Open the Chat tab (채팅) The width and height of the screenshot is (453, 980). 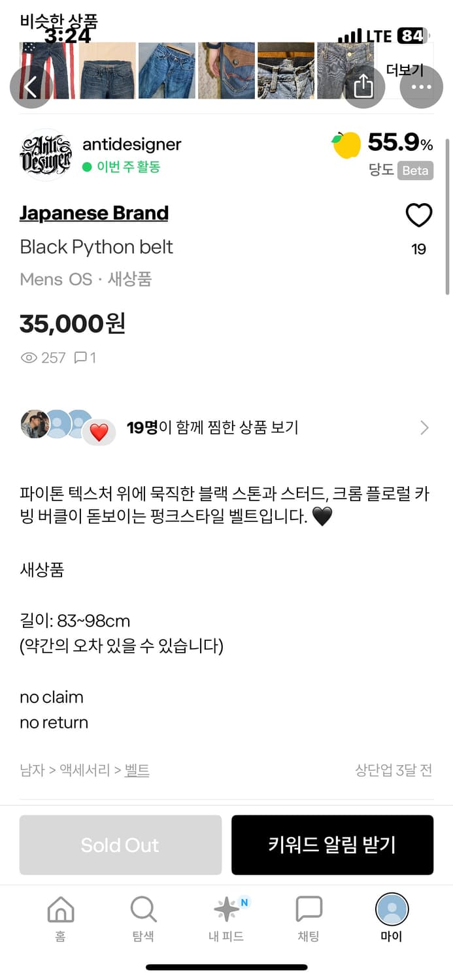pos(309,918)
